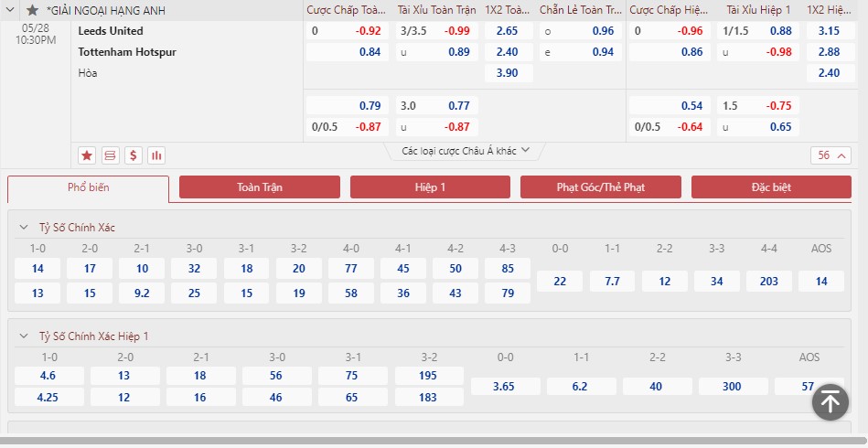Collapse the Tỷ Số Chính Xác section

[x=24, y=228]
